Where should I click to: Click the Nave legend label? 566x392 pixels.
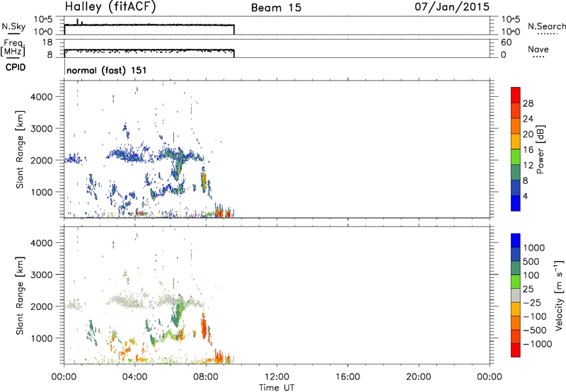538,49
